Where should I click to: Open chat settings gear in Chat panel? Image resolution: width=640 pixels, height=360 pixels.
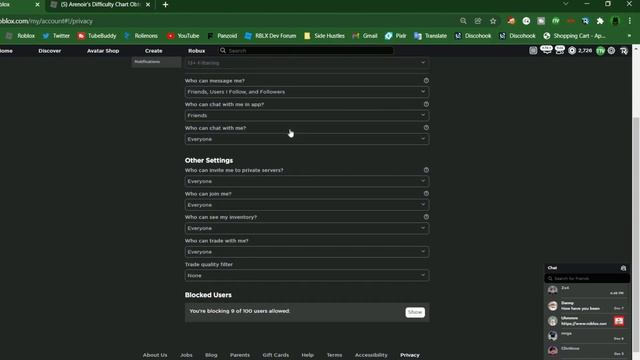pyautogui.click(x=623, y=268)
